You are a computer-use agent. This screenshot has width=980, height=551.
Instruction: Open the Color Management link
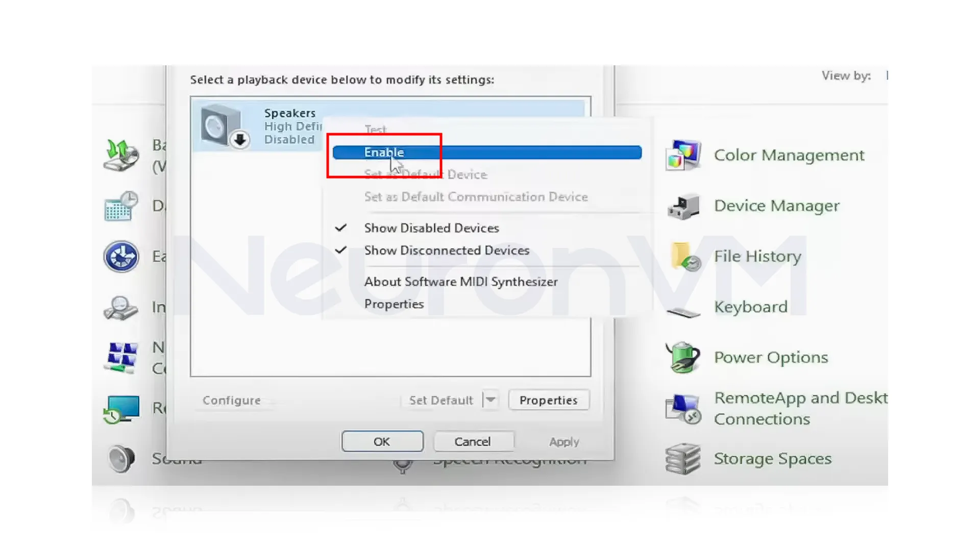coord(789,155)
